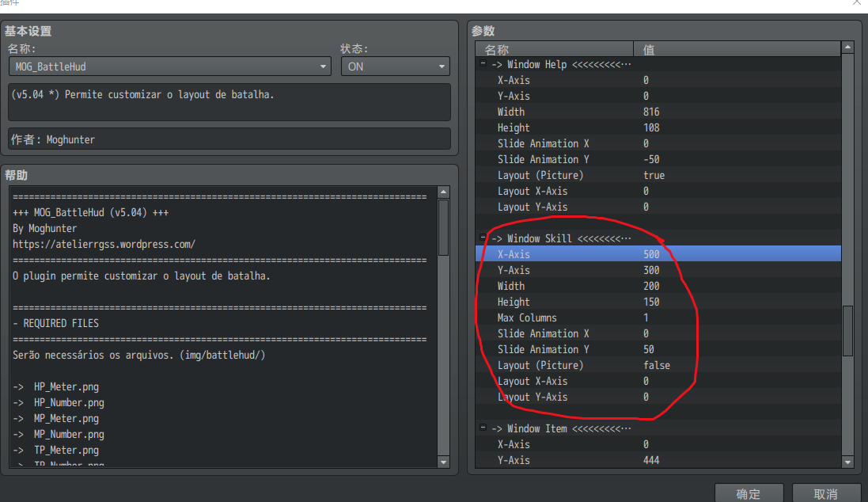Click the atelierrgss.wordpress.com URL in help text

pyautogui.click(x=104, y=245)
